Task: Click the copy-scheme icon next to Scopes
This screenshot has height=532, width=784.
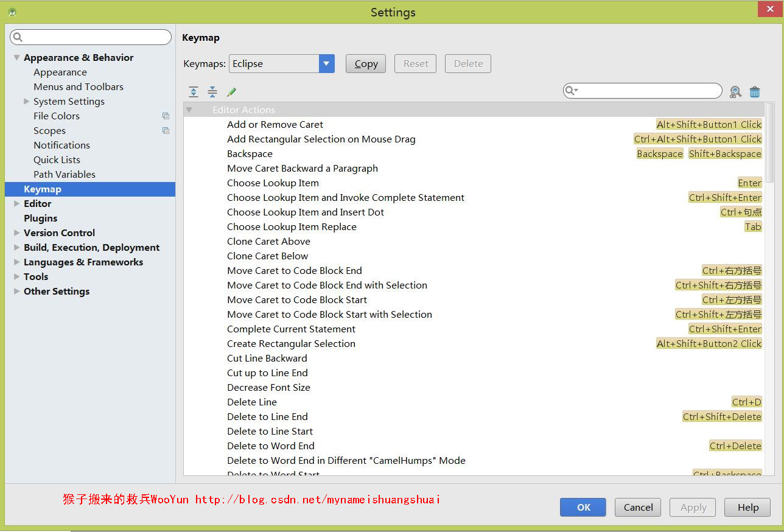Action: coord(166,130)
